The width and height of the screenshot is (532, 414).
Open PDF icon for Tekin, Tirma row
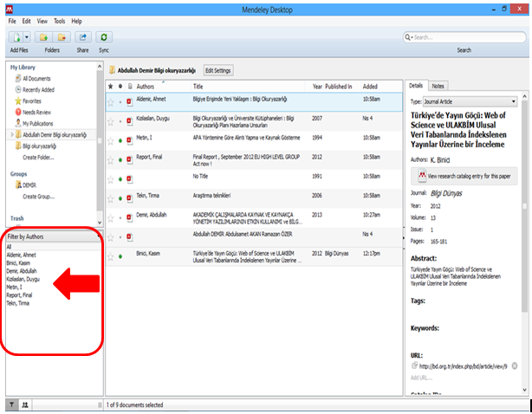coord(130,198)
